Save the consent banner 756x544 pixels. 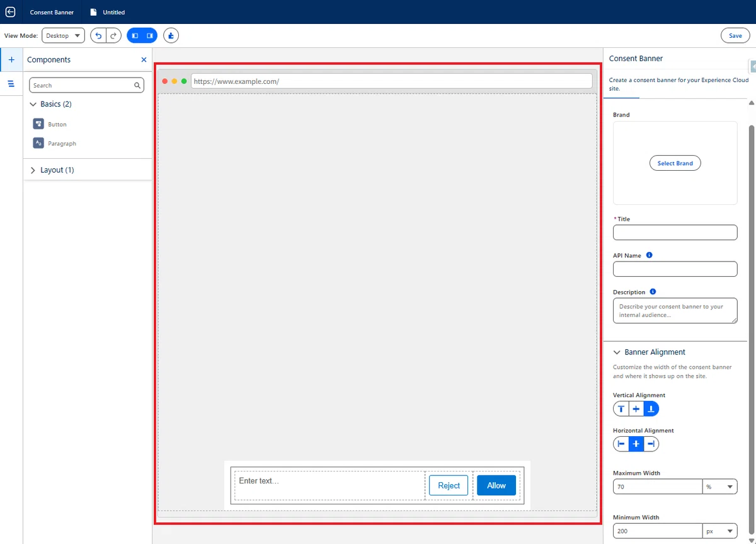tap(735, 36)
